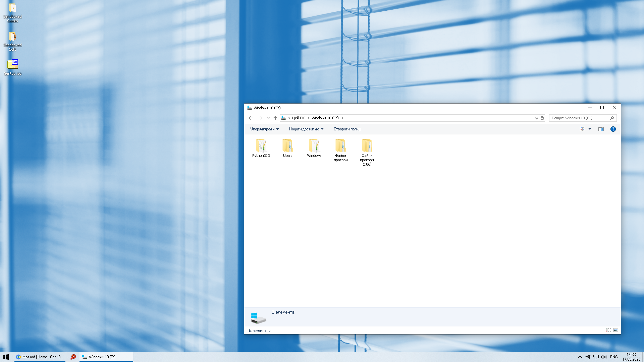644x362 pixels.
Task: Click Створити папку button
Action: (x=347, y=129)
